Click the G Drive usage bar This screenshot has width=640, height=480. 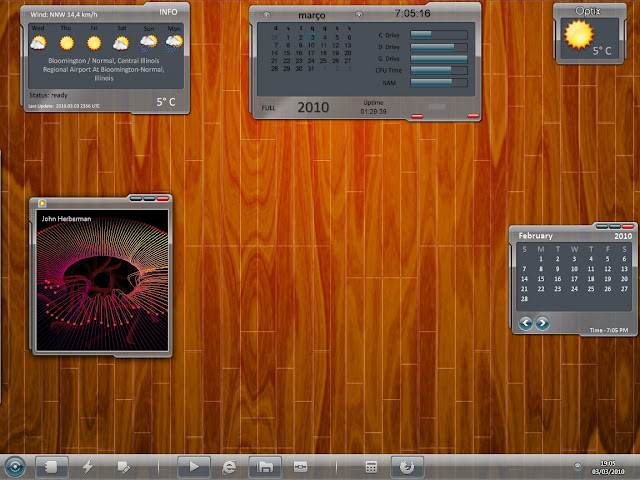(x=439, y=59)
